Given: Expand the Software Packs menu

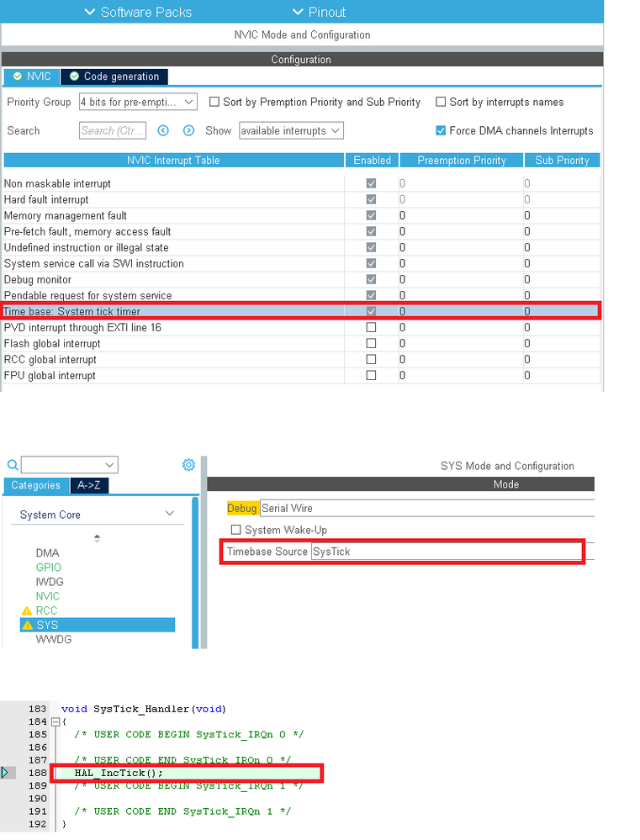Looking at the screenshot, I should (138, 12).
